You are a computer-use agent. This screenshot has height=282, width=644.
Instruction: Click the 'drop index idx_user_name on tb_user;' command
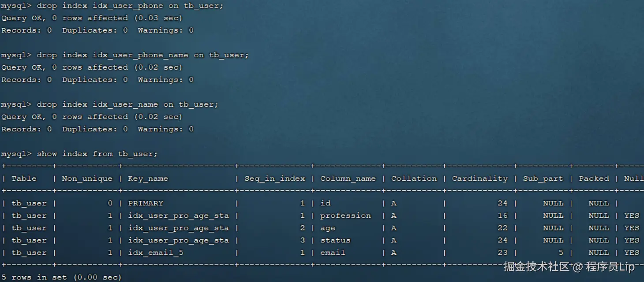[128, 104]
